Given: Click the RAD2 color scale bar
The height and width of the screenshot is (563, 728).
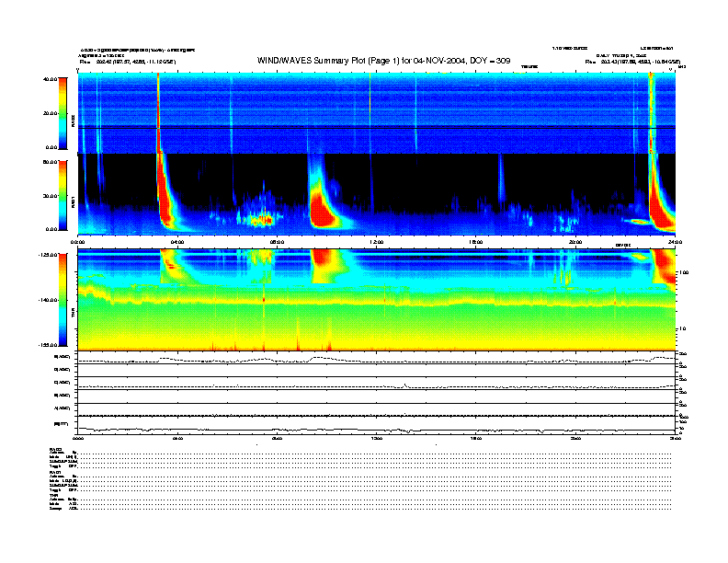Looking at the screenshot, I should [63, 113].
